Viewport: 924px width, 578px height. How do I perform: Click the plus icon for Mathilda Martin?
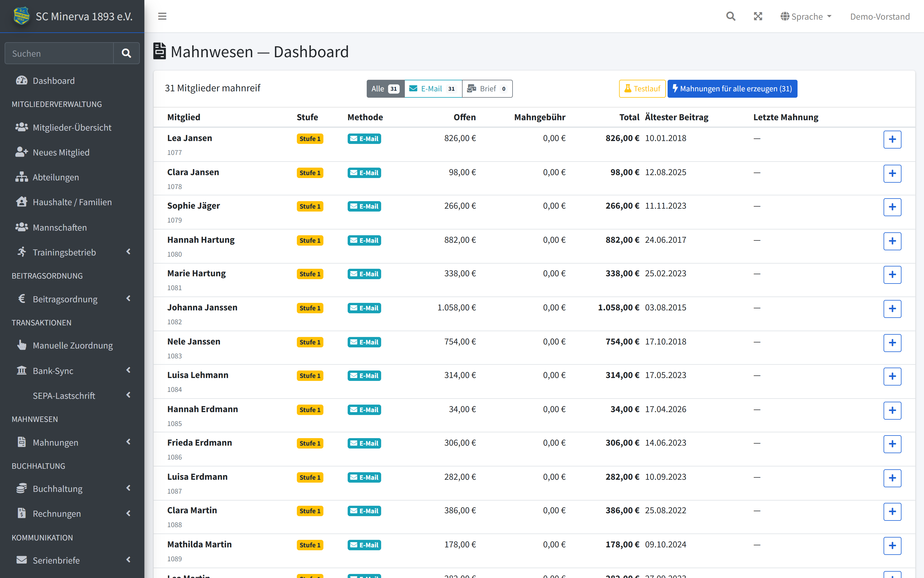pos(892,546)
